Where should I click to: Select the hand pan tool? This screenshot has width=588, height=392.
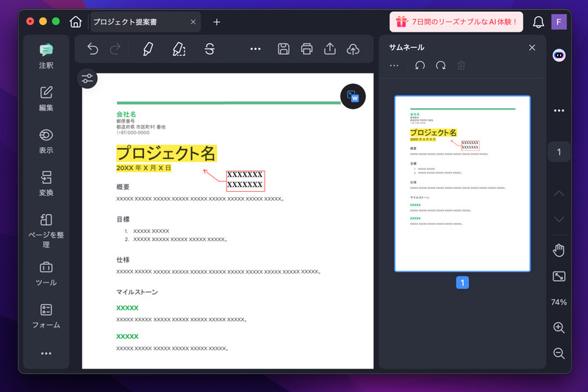click(x=559, y=250)
